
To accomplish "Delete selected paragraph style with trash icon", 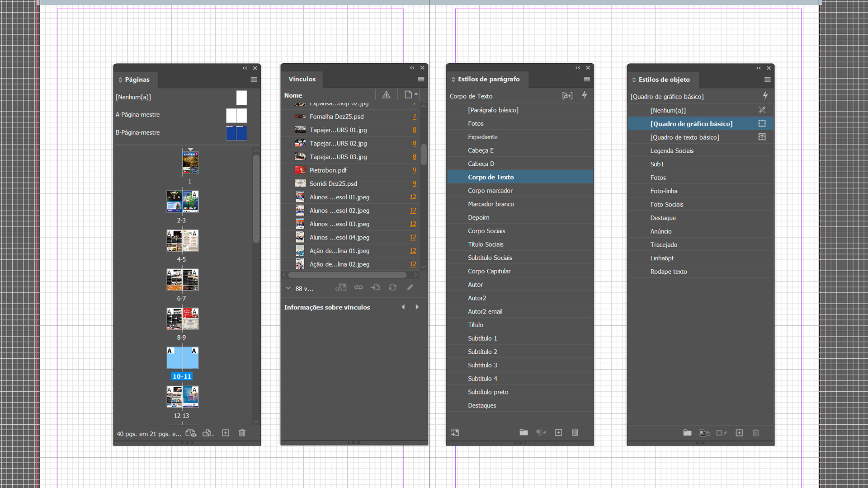I will 575,432.
